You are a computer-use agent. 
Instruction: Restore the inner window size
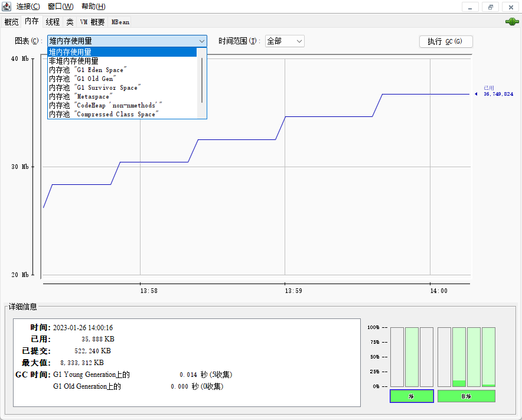[x=490, y=7]
